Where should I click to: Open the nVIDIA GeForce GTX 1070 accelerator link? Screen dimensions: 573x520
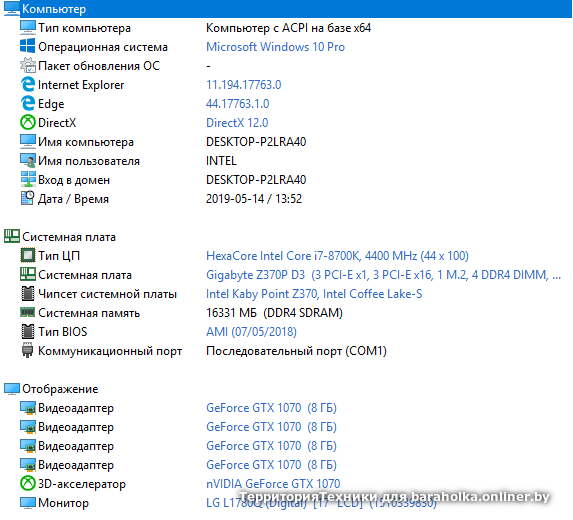tap(273, 484)
